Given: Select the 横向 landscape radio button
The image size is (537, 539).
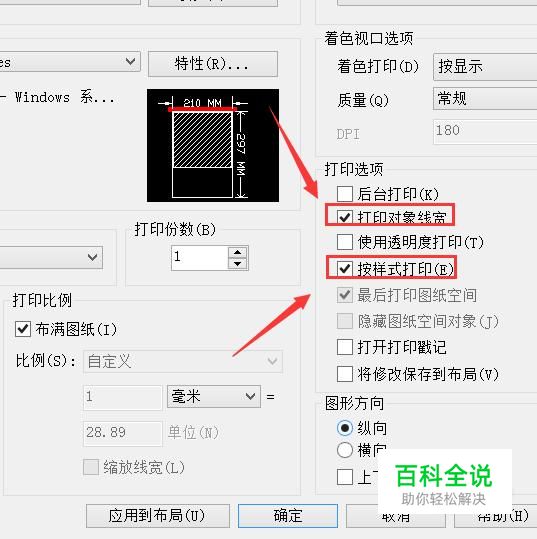Looking at the screenshot, I should point(345,450).
